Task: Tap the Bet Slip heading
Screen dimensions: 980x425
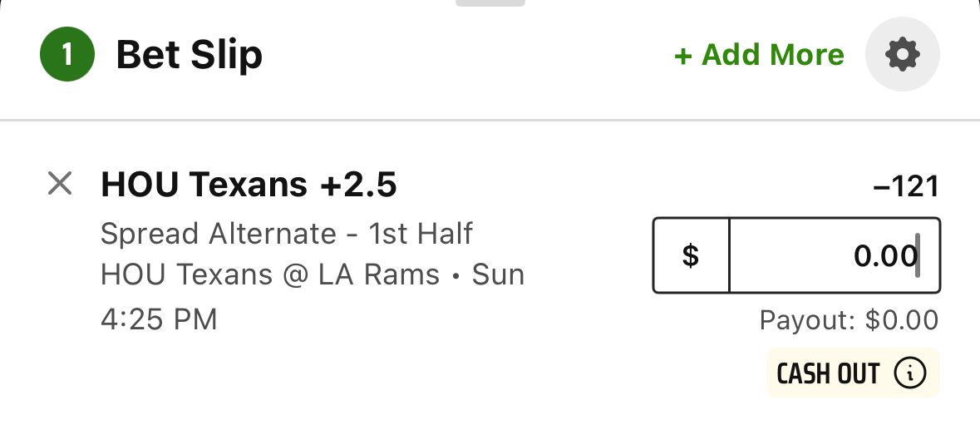Action: pos(190,54)
